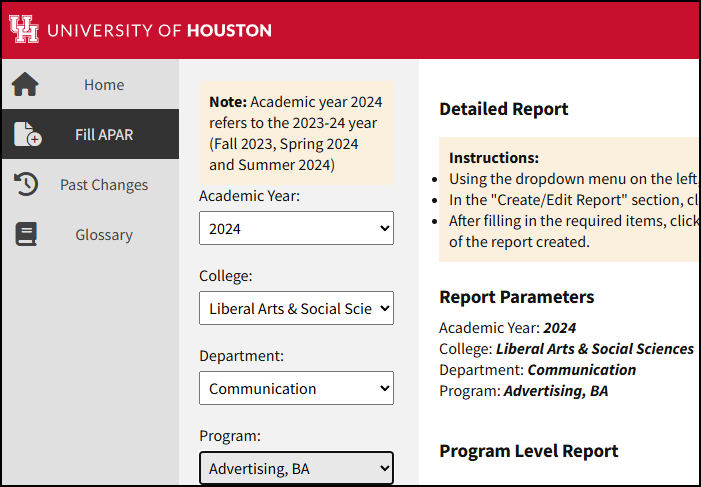The height and width of the screenshot is (487, 701).
Task: Click the Instructions label in the report
Action: pos(494,158)
